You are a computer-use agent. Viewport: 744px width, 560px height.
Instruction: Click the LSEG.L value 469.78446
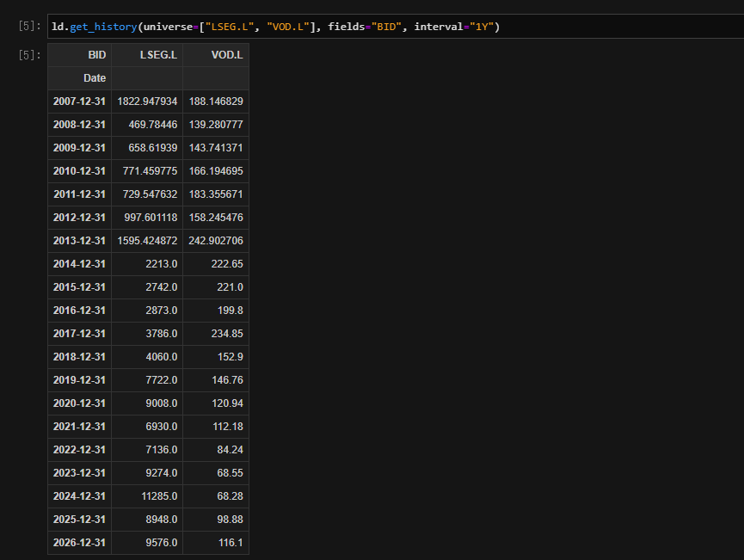tap(153, 125)
